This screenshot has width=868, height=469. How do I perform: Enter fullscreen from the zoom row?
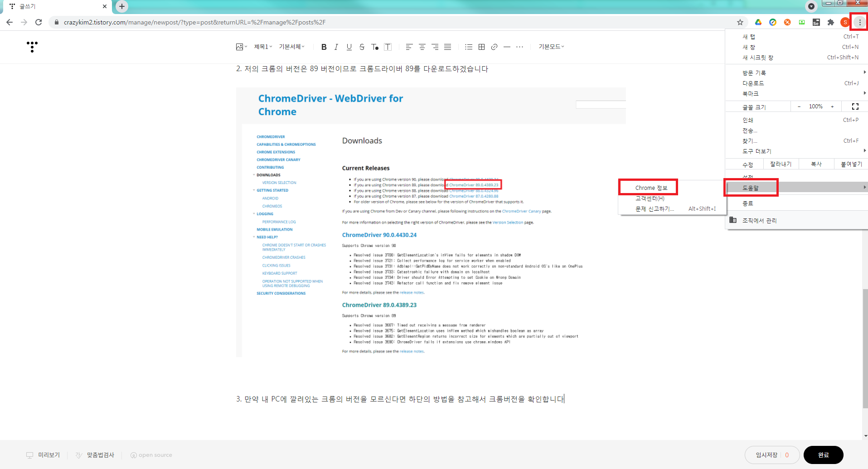(x=855, y=106)
